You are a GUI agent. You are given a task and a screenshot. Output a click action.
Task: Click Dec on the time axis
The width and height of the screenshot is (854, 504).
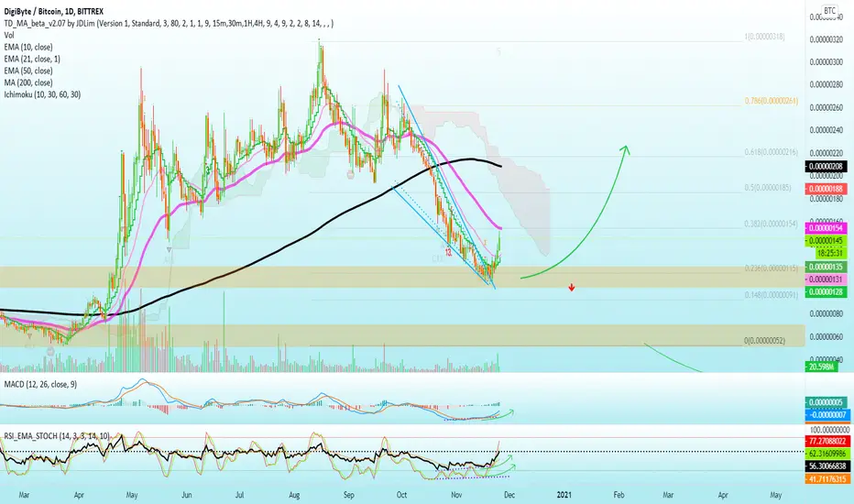click(x=509, y=495)
